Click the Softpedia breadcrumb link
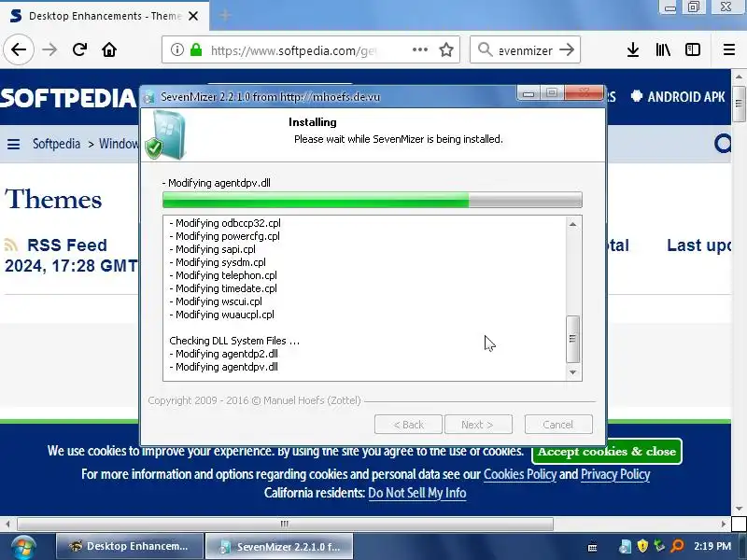 point(56,144)
